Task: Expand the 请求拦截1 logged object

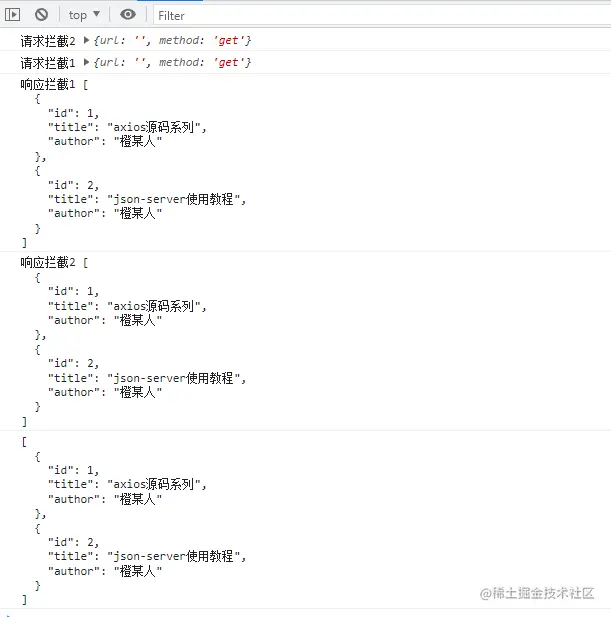Action: click(86, 62)
